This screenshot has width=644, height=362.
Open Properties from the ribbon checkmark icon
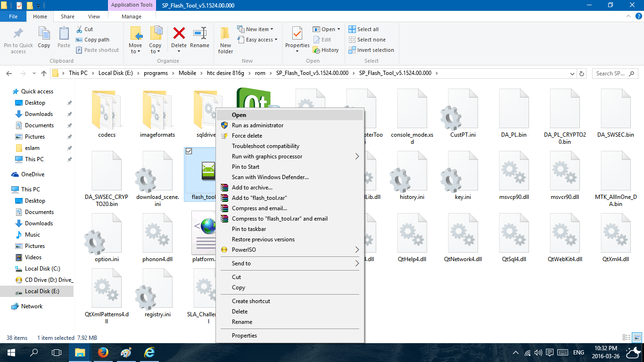[297, 33]
